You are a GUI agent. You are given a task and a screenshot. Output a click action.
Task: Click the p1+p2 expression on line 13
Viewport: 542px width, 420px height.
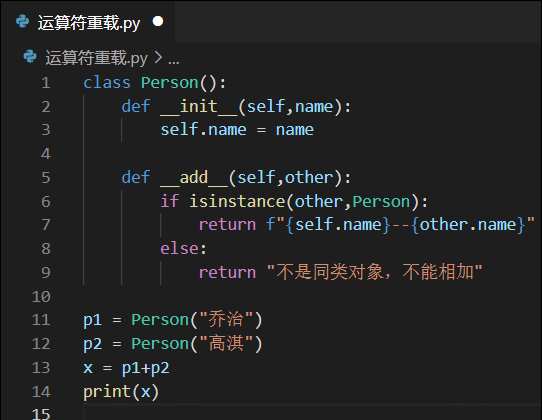click(146, 368)
